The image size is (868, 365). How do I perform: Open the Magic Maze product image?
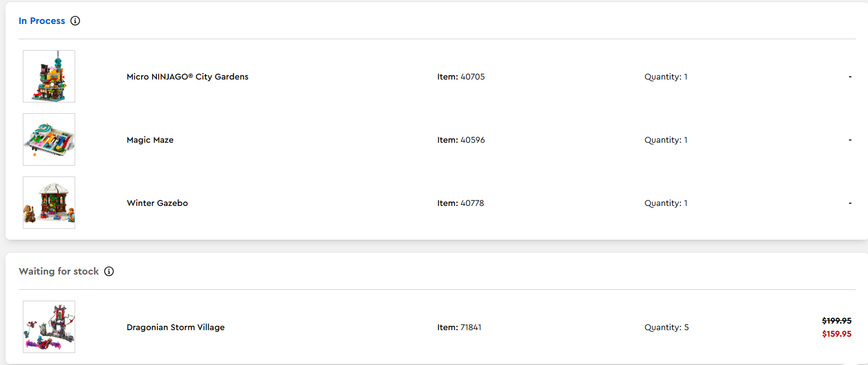tap(49, 139)
